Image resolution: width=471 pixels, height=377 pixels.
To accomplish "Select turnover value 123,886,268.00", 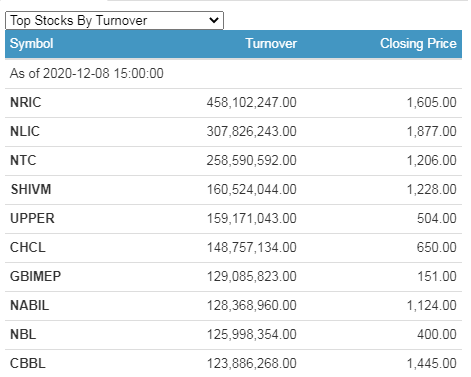I will click(252, 363).
